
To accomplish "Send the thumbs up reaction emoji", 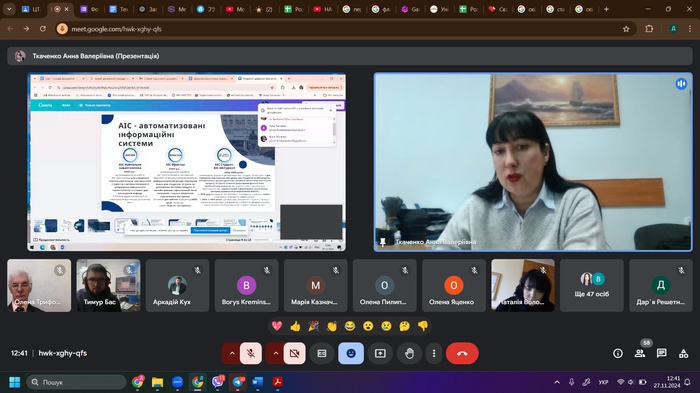I will point(295,326).
